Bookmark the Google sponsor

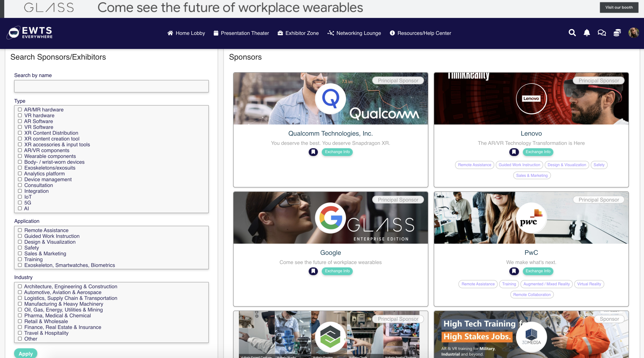(313, 271)
